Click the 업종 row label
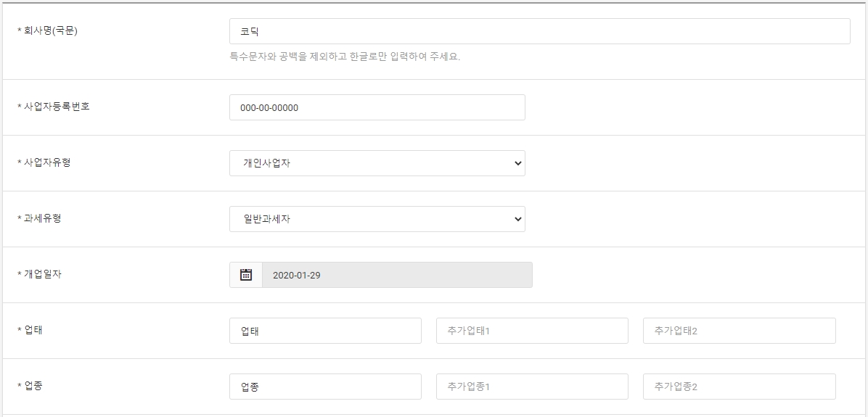 [x=30, y=386]
